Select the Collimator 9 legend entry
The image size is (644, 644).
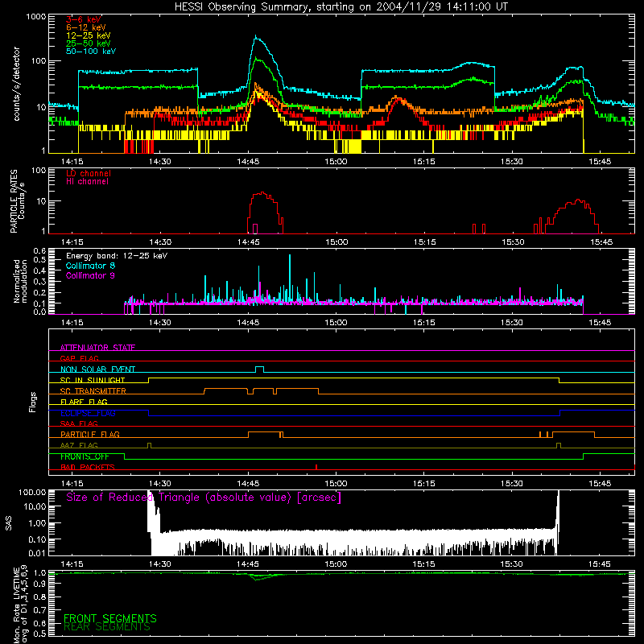[90, 275]
